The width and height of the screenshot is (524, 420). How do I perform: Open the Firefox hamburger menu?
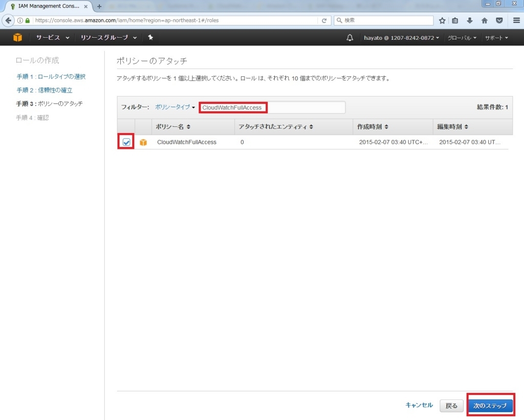pos(516,20)
